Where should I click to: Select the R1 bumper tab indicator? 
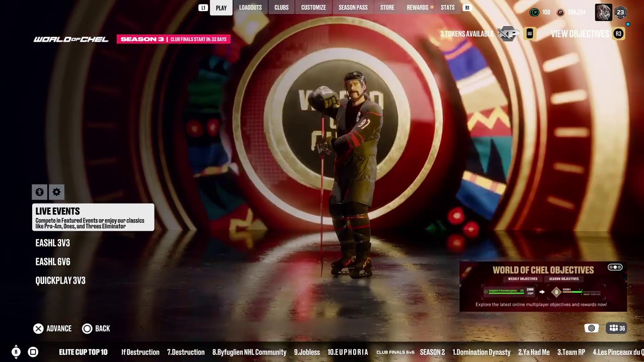tap(467, 8)
